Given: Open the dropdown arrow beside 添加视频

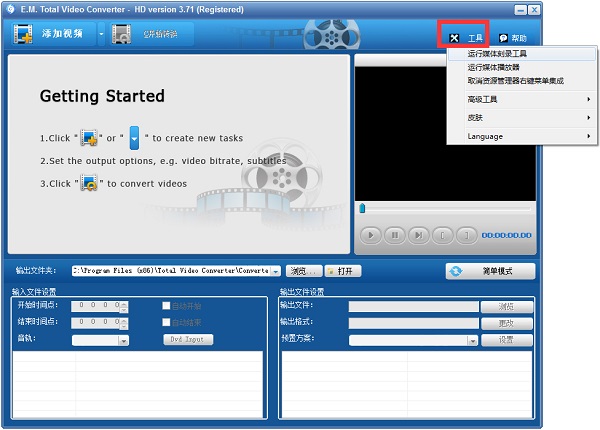Looking at the screenshot, I should (104, 35).
